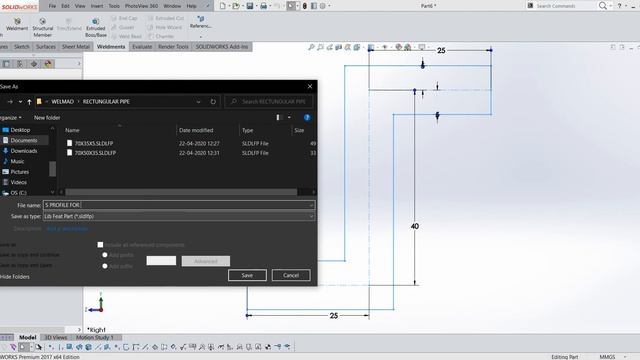Screen dimensions: 640x360
Task: Click the search magnifier icon top right
Action: coord(602,6)
